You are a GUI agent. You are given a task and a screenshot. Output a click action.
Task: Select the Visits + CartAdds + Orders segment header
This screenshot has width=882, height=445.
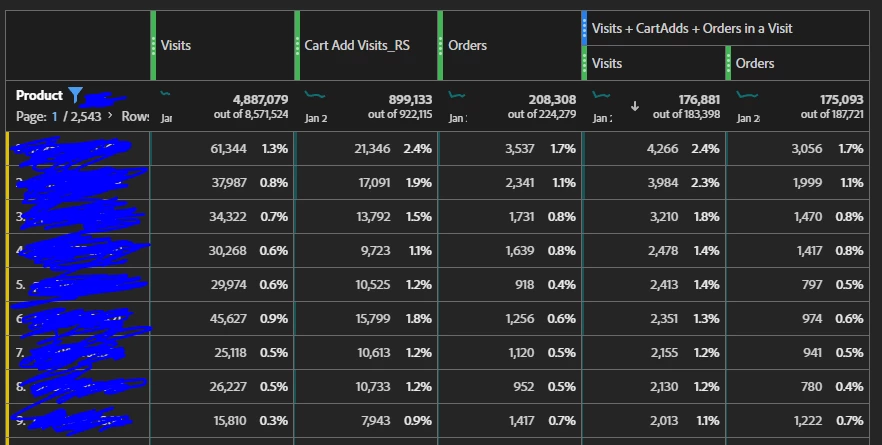(x=692, y=29)
